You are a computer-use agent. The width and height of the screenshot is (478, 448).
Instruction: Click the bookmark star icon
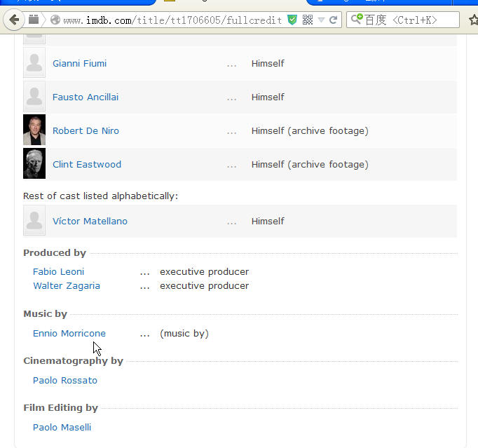pos(473,20)
